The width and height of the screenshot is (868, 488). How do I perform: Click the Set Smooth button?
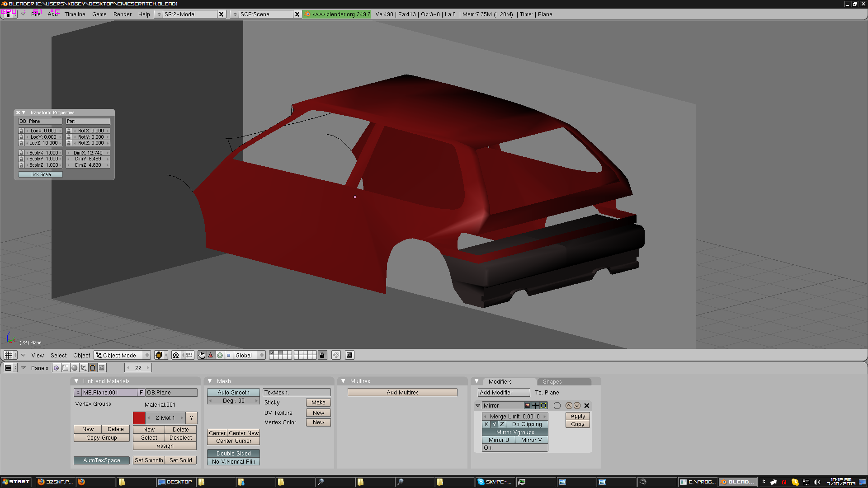pyautogui.click(x=149, y=460)
